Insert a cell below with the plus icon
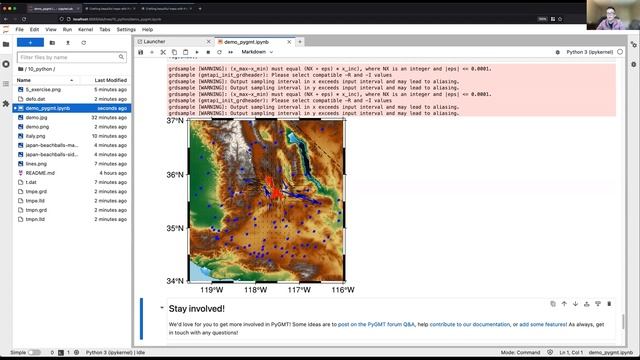 152,52
